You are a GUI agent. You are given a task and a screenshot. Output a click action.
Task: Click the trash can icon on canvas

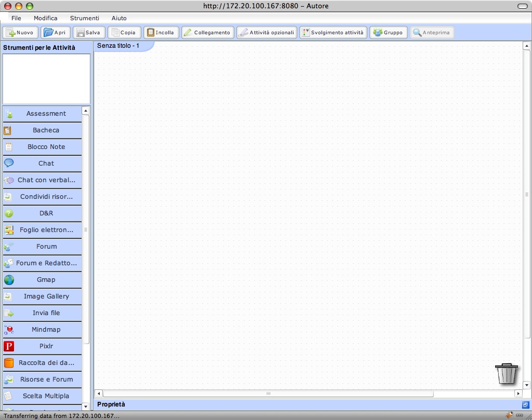pyautogui.click(x=506, y=373)
